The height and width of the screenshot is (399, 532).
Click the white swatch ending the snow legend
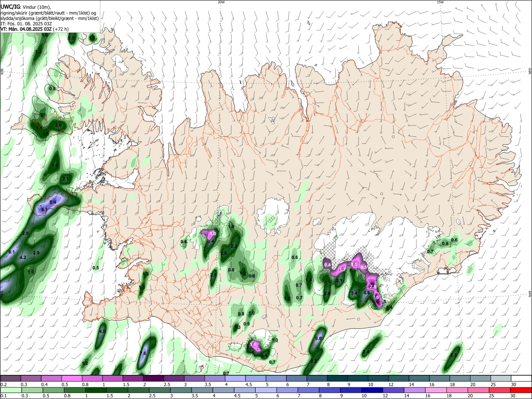point(521,379)
